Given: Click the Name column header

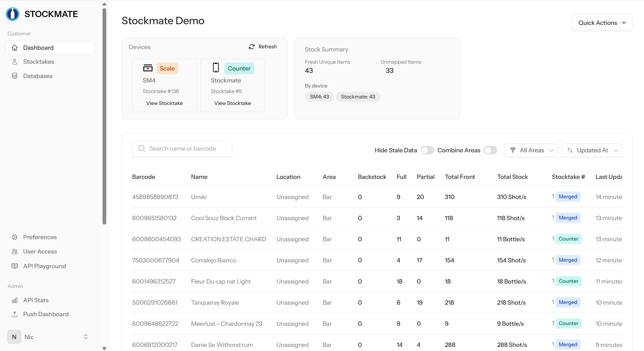Looking at the screenshot, I should click(x=199, y=177).
